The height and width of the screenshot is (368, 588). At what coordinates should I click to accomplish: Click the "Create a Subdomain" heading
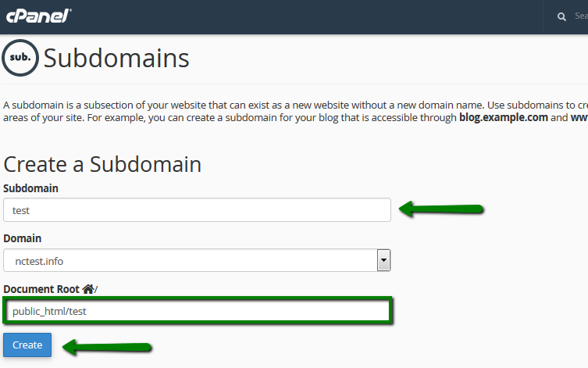(103, 164)
